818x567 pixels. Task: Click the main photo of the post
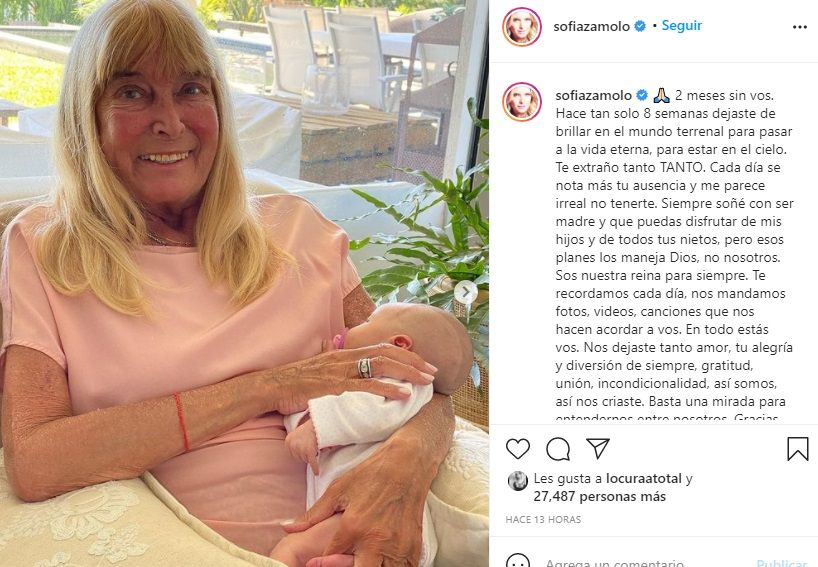click(244, 283)
